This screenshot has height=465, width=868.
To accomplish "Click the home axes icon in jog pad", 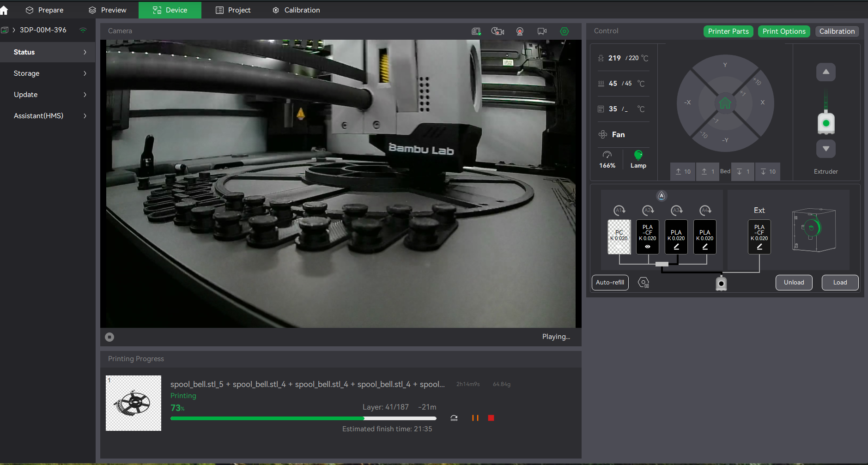I will point(725,103).
